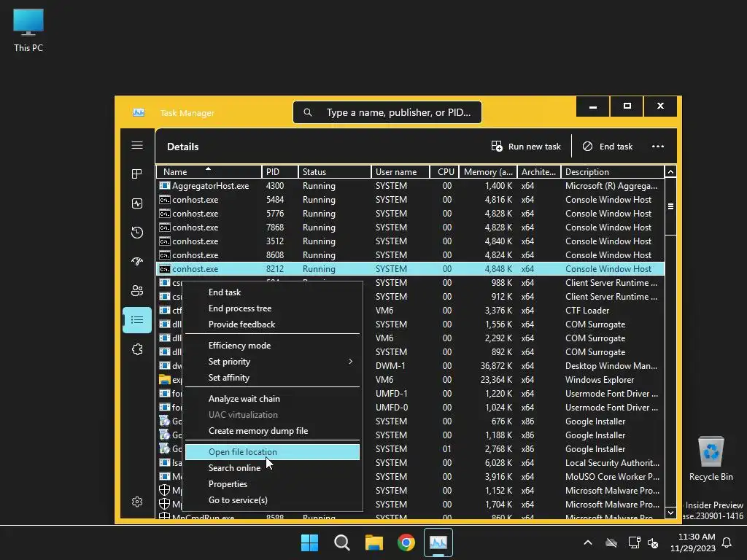Viewport: 747px width, 560px height.
Task: Choose Create memory dump file
Action: (258, 431)
